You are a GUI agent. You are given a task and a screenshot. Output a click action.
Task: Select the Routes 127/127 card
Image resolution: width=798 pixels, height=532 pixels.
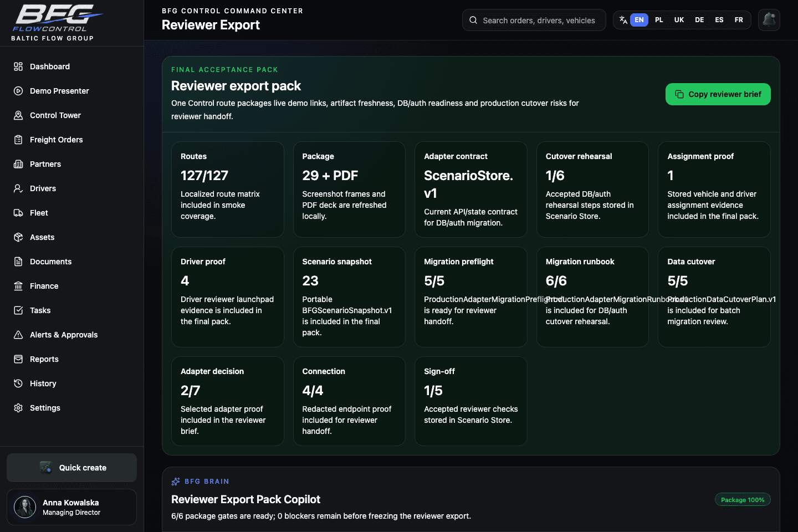point(228,190)
